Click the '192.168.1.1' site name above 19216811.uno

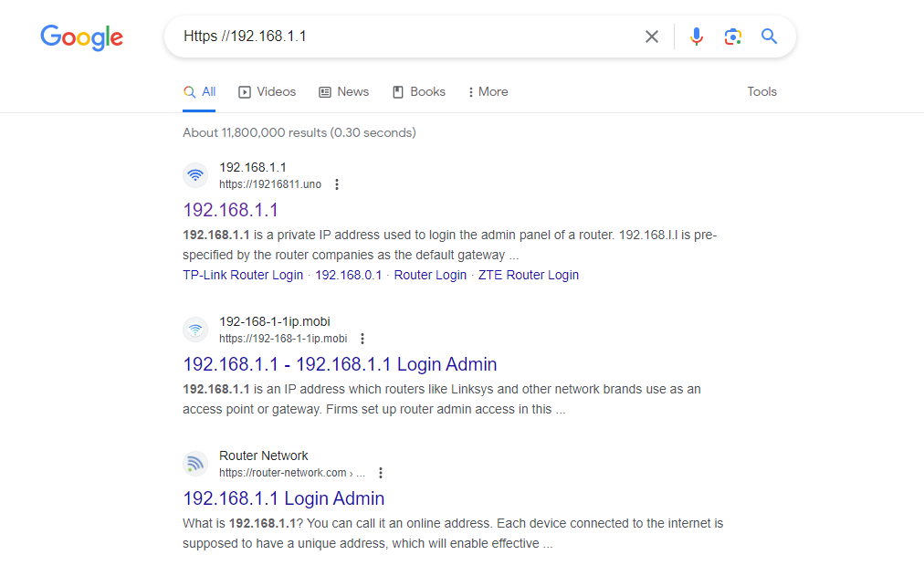pos(253,167)
